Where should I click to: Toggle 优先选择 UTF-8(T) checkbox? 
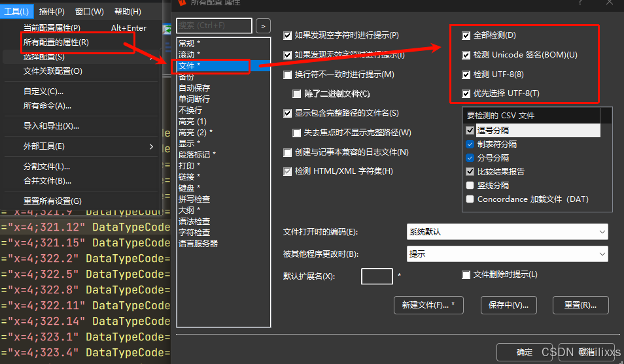tap(466, 93)
